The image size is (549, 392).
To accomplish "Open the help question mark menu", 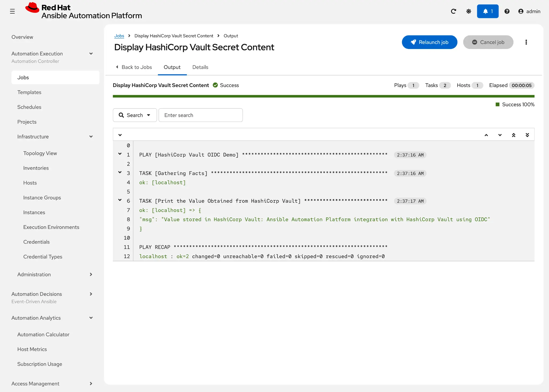I will (x=507, y=11).
